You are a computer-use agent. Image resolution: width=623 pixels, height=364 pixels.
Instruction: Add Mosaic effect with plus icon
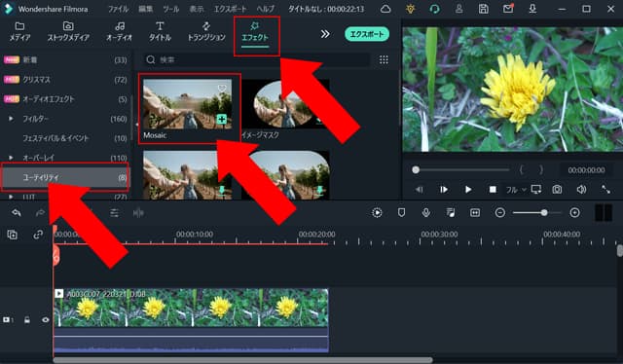(222, 119)
